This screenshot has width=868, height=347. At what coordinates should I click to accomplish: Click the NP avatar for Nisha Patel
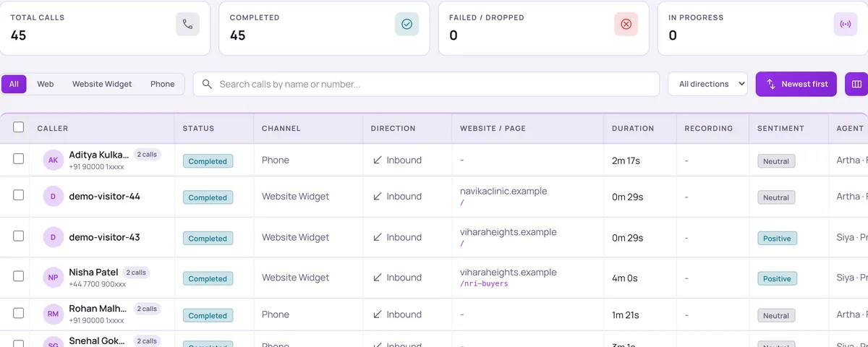pyautogui.click(x=54, y=278)
